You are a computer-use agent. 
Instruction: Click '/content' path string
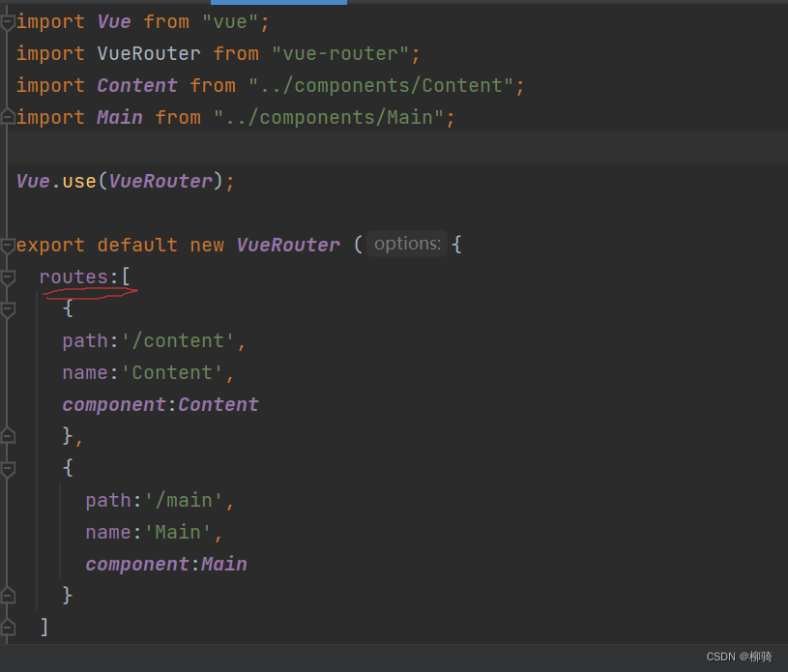pos(178,340)
